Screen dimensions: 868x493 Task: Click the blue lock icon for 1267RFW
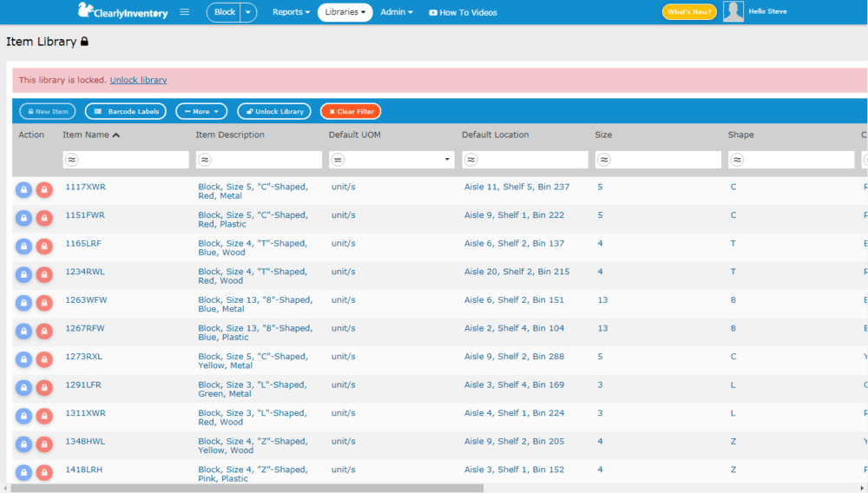coord(23,331)
